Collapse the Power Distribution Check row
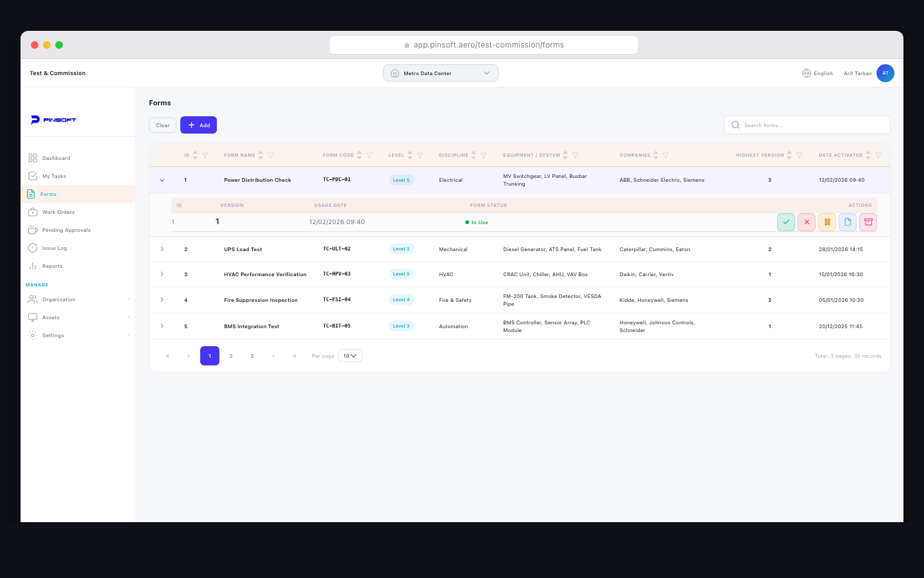This screenshot has height=578, width=924. 162,180
